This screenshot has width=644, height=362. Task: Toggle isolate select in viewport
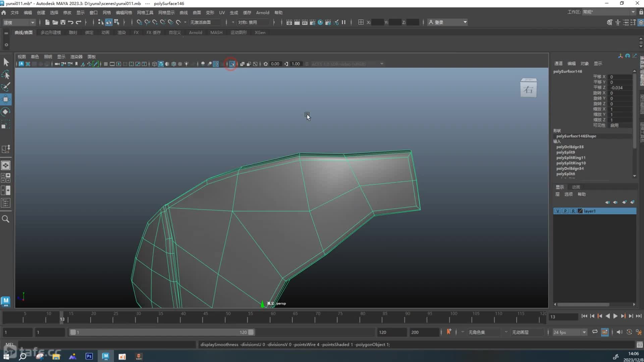point(232,64)
